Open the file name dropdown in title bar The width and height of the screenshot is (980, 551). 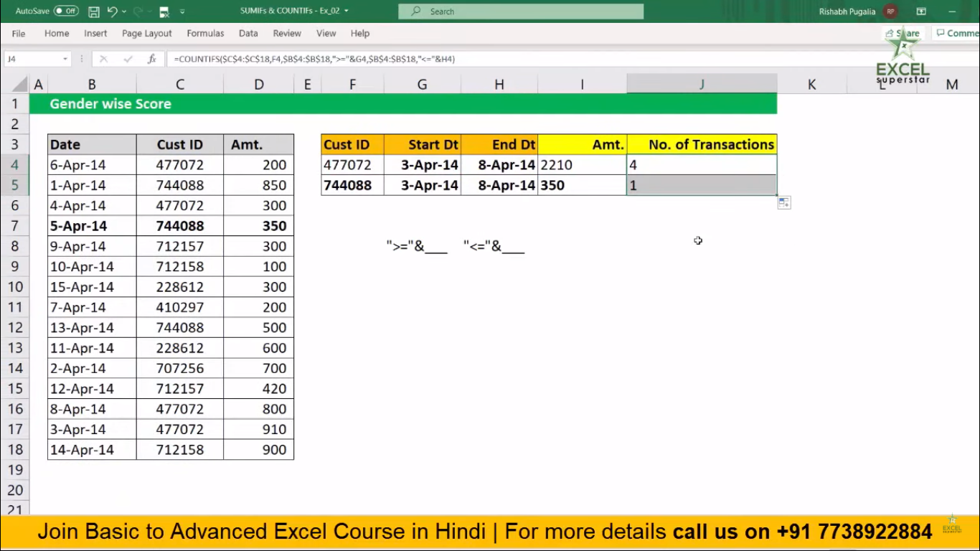[x=347, y=11]
